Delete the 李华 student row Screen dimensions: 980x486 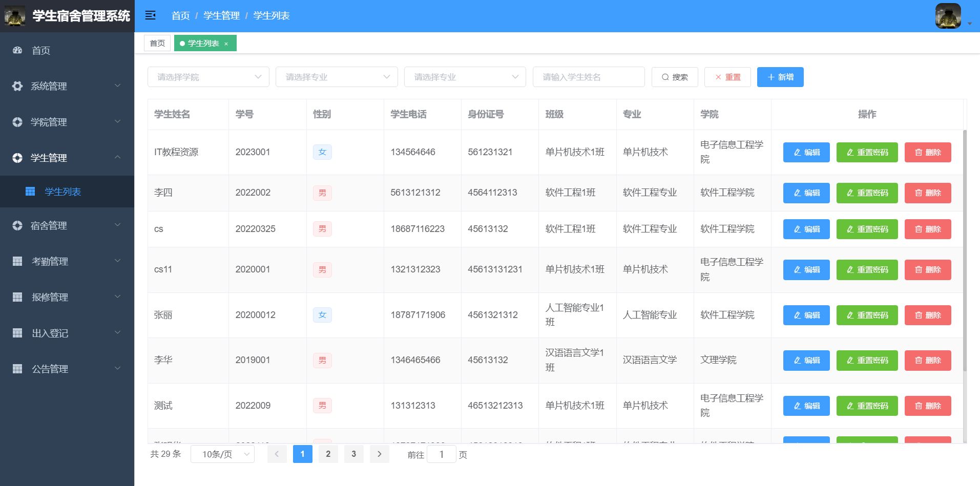coord(928,360)
